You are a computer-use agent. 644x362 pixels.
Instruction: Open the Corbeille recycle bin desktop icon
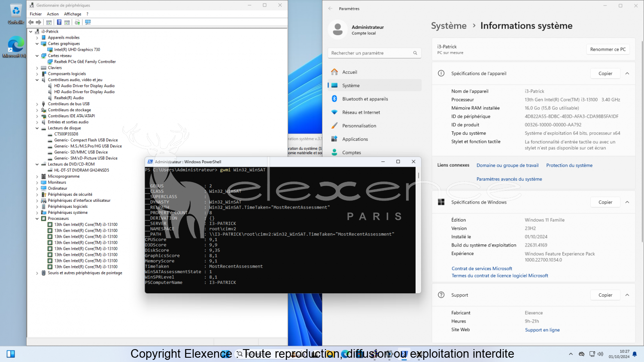point(16,14)
